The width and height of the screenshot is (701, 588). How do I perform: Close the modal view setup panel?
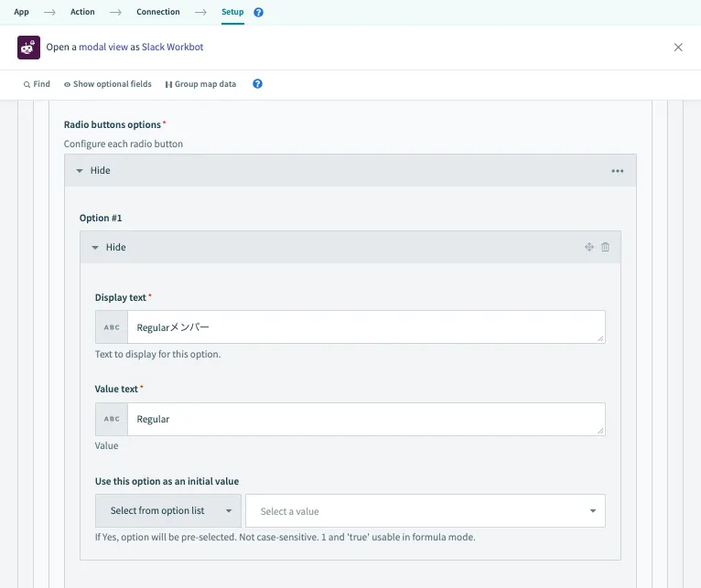click(678, 48)
